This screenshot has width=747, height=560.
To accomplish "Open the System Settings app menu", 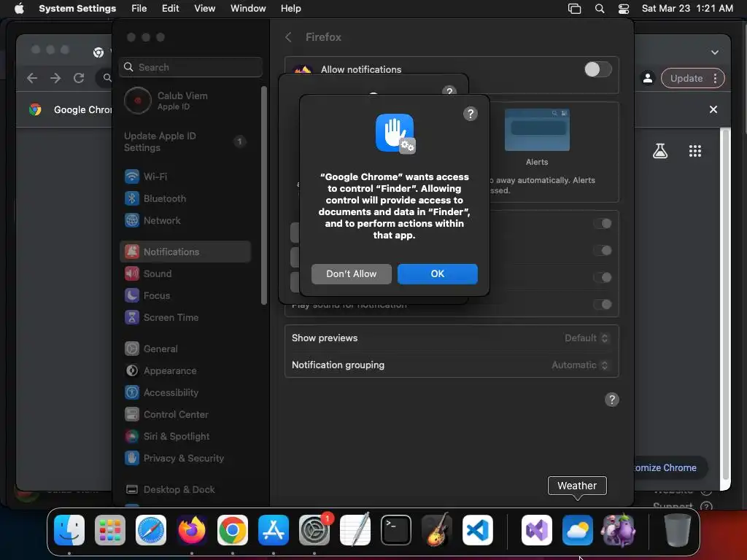I will [x=77, y=9].
